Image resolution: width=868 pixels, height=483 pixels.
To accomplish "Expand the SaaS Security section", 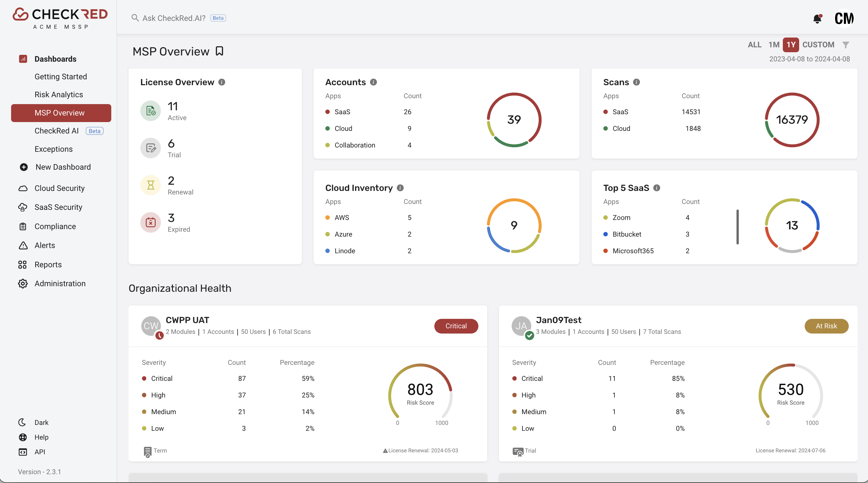I will [x=58, y=207].
